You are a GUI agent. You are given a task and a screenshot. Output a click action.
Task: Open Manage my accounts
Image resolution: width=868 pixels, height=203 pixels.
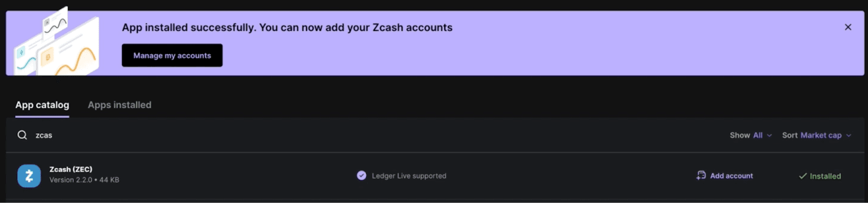(x=172, y=55)
